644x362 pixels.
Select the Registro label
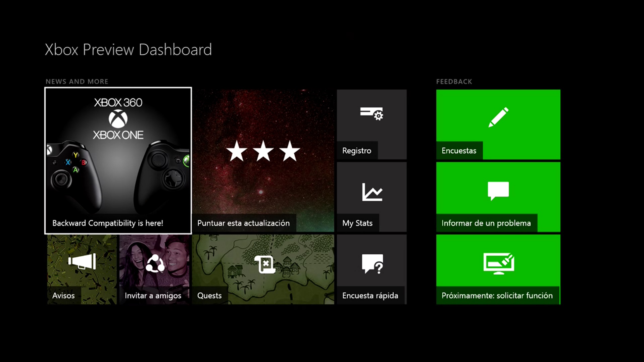click(357, 151)
